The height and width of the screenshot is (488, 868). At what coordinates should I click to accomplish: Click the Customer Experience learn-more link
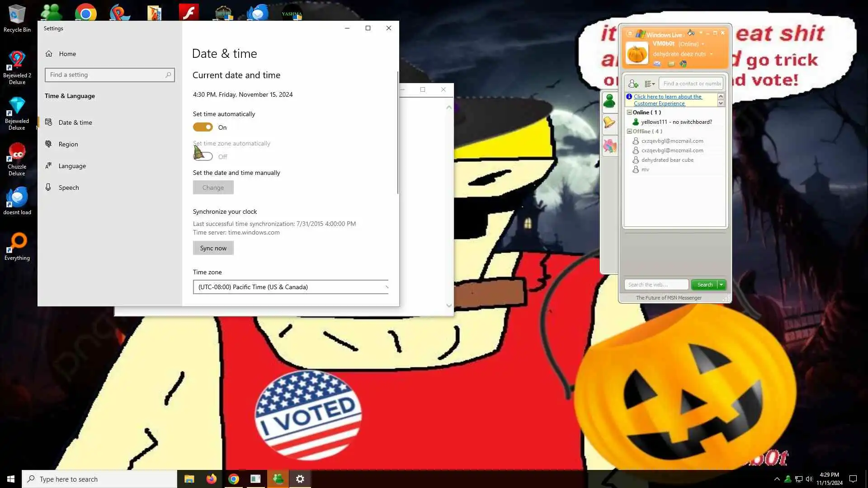(667, 100)
